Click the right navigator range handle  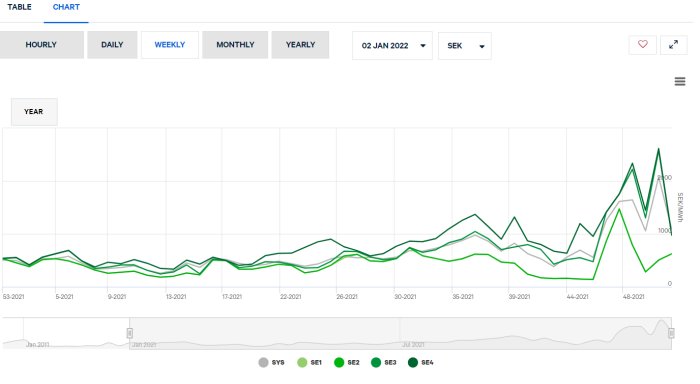tap(671, 333)
